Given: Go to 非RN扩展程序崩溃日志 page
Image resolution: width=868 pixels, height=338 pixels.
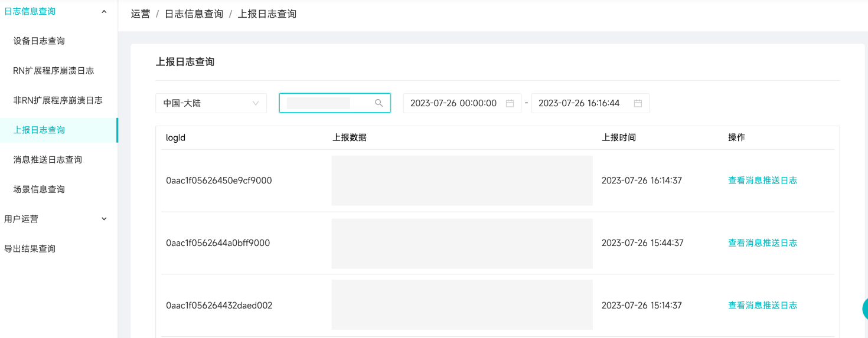Looking at the screenshot, I should [58, 100].
